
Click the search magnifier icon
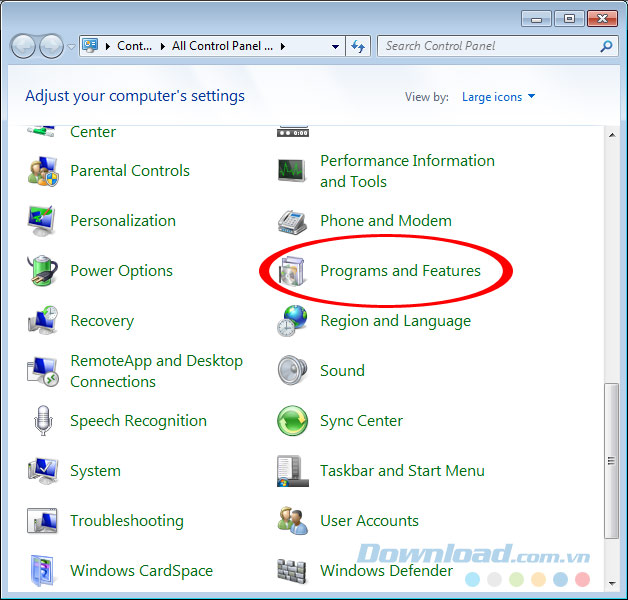point(606,46)
